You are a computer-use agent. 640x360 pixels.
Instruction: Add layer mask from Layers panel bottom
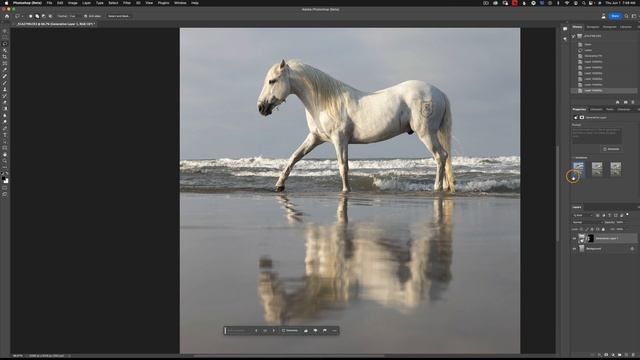(x=606, y=355)
